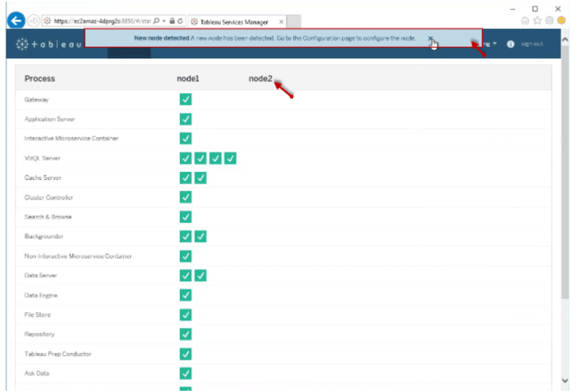This screenshot has height=392, width=579.
Task: Click the Tableau logo
Action: pyautogui.click(x=49, y=45)
